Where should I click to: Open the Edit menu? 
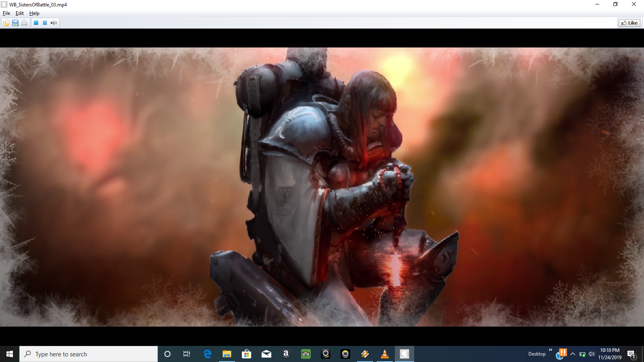pyautogui.click(x=20, y=13)
